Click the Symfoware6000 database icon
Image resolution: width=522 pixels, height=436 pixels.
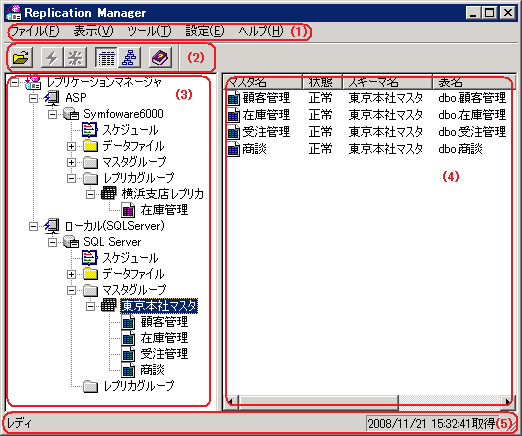pyautogui.click(x=71, y=114)
